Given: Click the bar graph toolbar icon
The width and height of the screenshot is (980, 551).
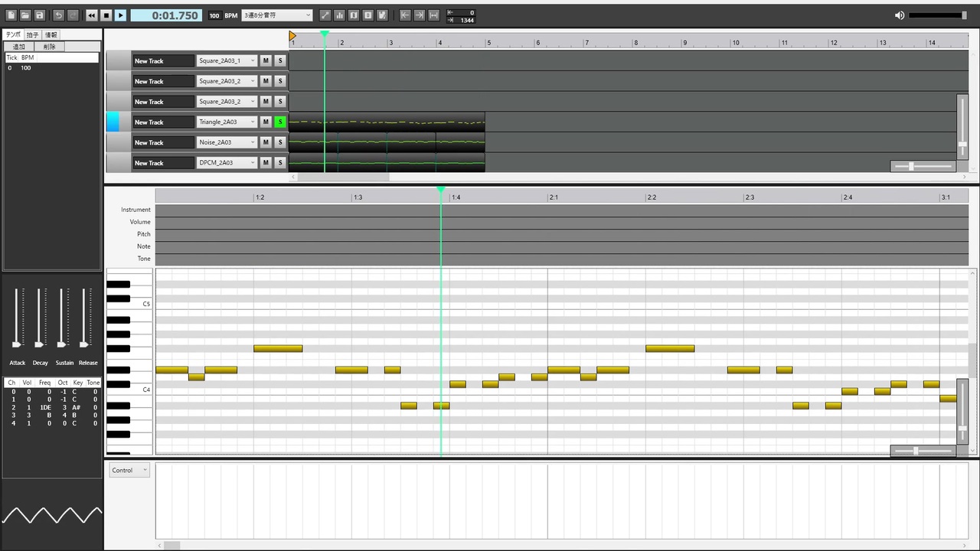Looking at the screenshot, I should [x=339, y=15].
